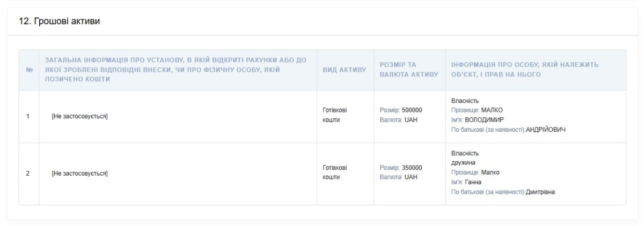Click 'Валюта: UAH' in the second row
The width and height of the screenshot is (644, 226).
pos(398,177)
